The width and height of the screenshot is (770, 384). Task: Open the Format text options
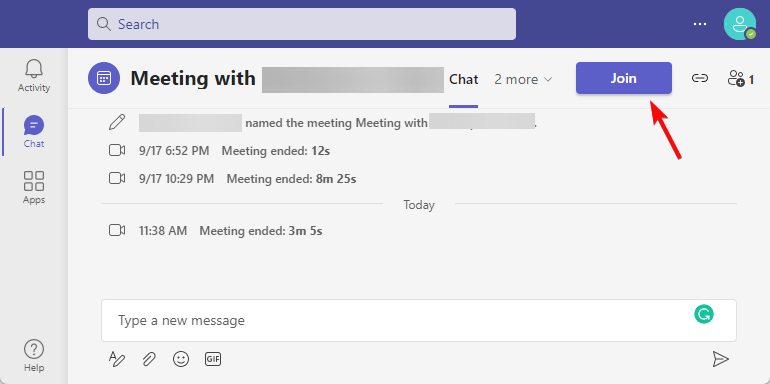pyautogui.click(x=117, y=359)
